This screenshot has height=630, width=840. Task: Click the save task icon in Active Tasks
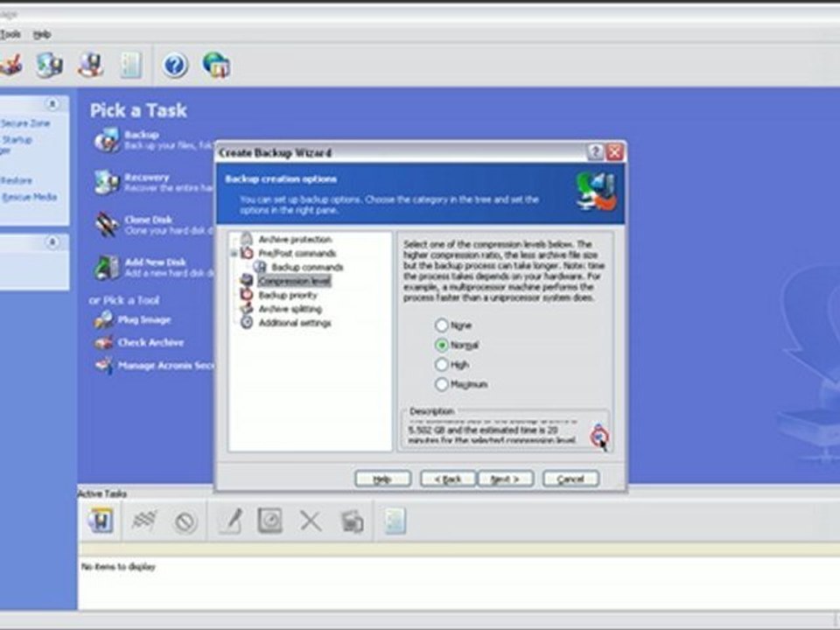pyautogui.click(x=101, y=521)
